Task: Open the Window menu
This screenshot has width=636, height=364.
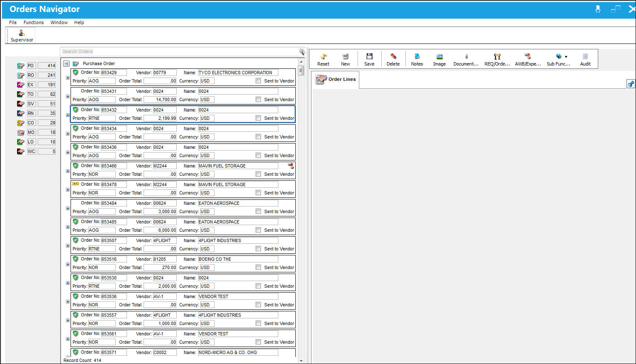Action: (x=59, y=22)
